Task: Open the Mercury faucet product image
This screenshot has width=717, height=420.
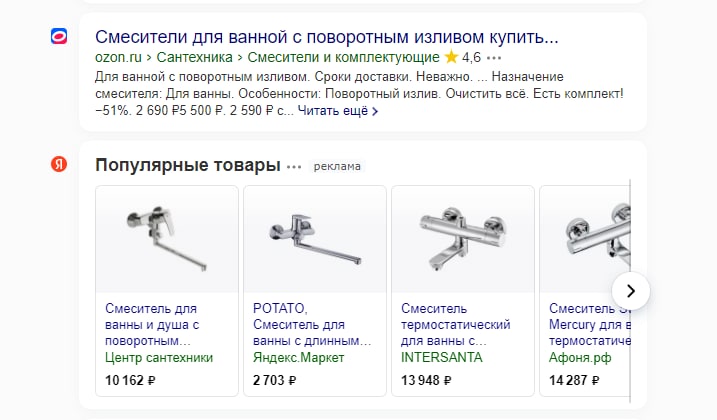Action: (x=585, y=239)
